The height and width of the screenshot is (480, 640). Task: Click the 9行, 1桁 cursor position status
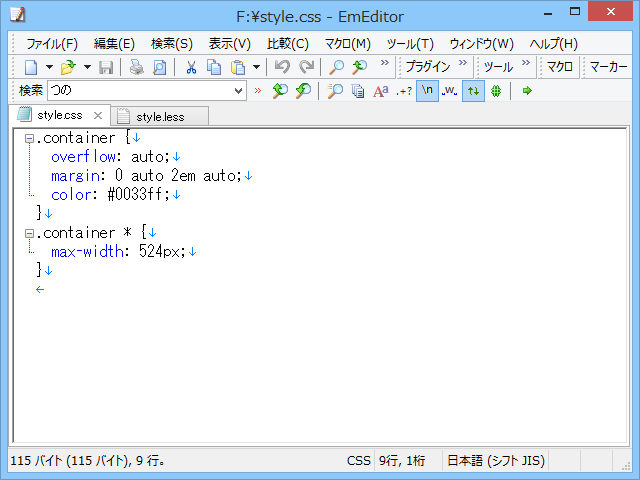tap(402, 461)
